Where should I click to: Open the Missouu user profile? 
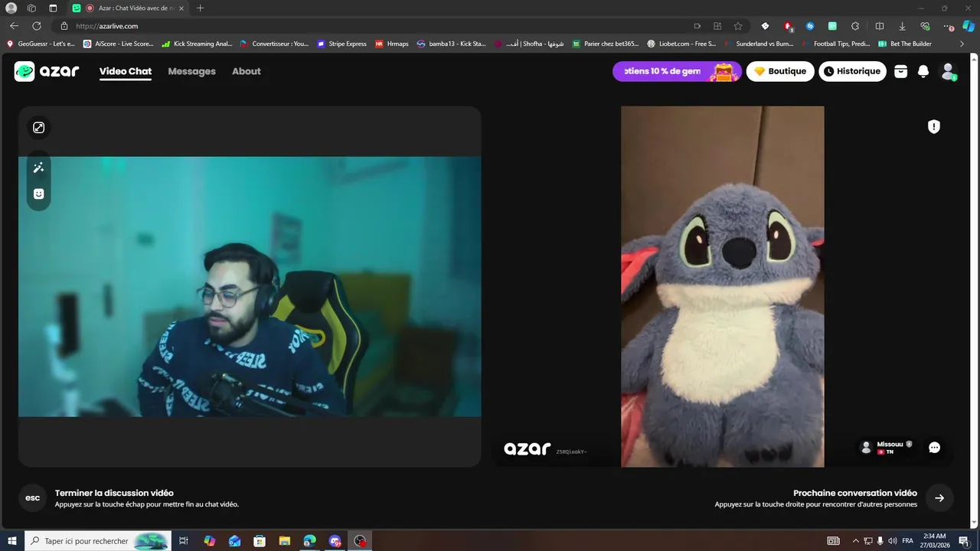click(x=887, y=448)
